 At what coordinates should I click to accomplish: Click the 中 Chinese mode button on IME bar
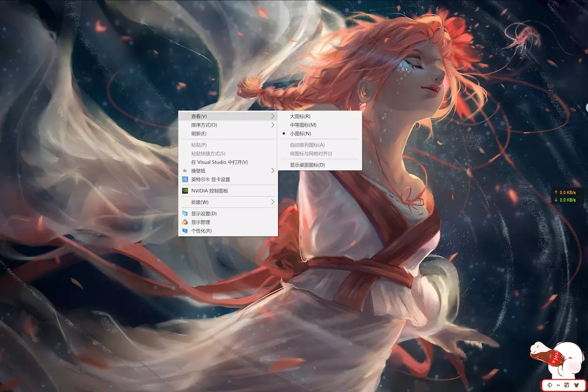pyautogui.click(x=551, y=386)
